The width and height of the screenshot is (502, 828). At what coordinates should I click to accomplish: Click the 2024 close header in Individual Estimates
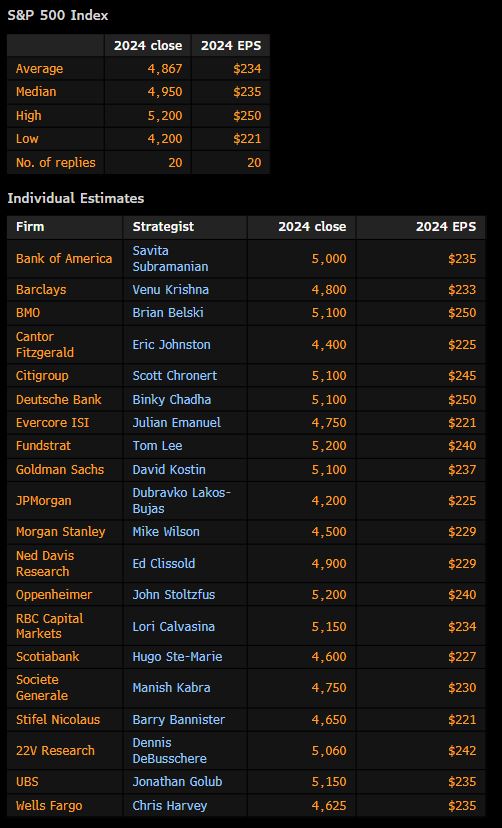pyautogui.click(x=312, y=227)
